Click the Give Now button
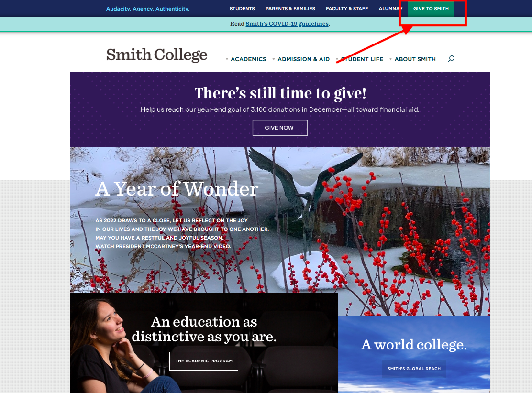The width and height of the screenshot is (532, 393). click(x=280, y=128)
